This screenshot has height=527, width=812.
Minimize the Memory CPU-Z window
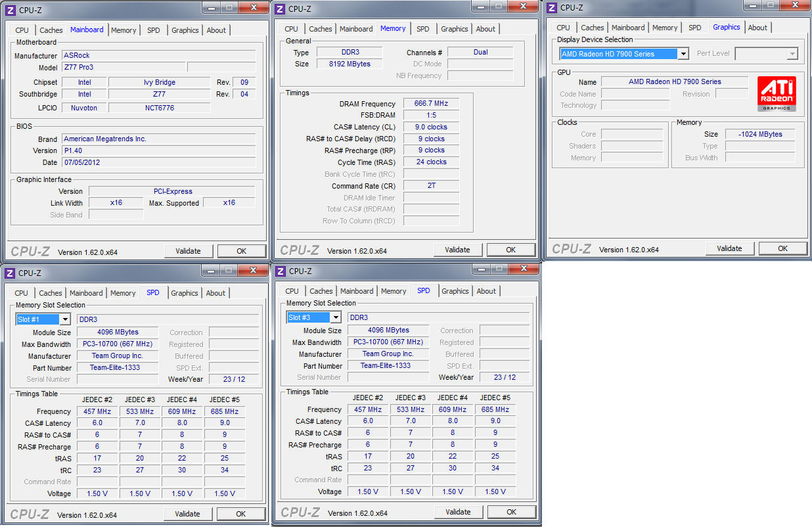[480, 6]
